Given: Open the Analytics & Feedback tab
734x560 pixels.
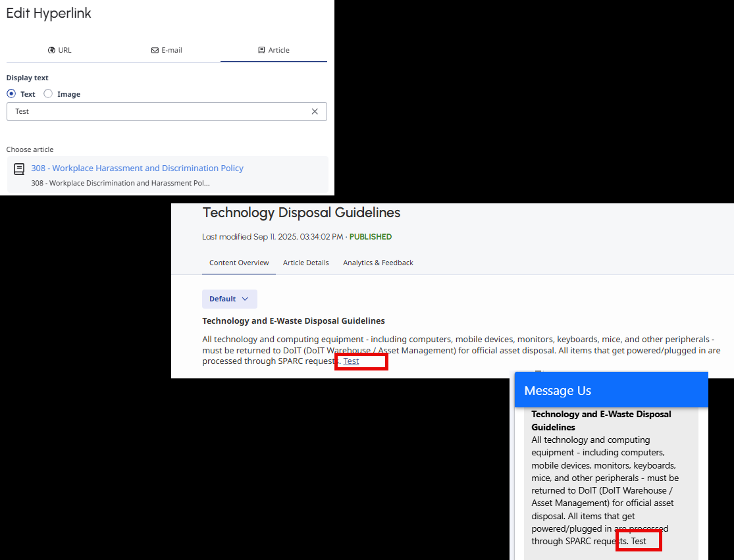Looking at the screenshot, I should pyautogui.click(x=378, y=263).
